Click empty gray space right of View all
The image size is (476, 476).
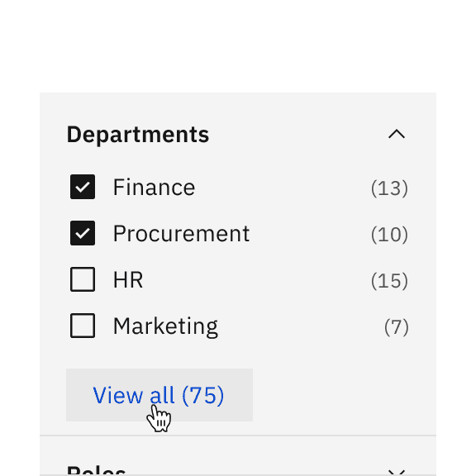(x=343, y=395)
